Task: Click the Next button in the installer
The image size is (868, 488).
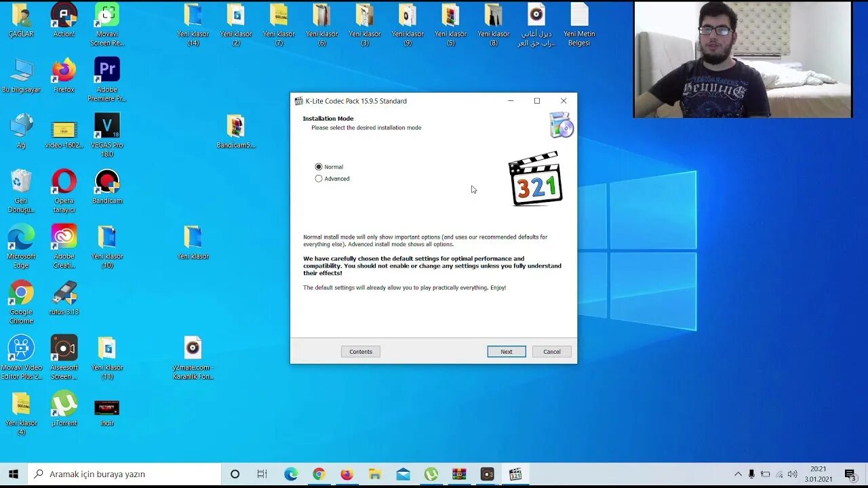Action: click(x=507, y=352)
